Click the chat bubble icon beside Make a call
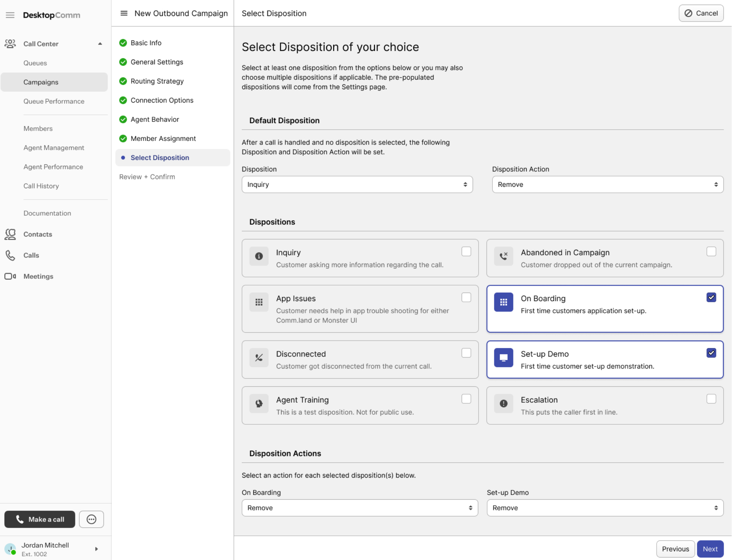Viewport: 732px width, 560px height. 91,519
